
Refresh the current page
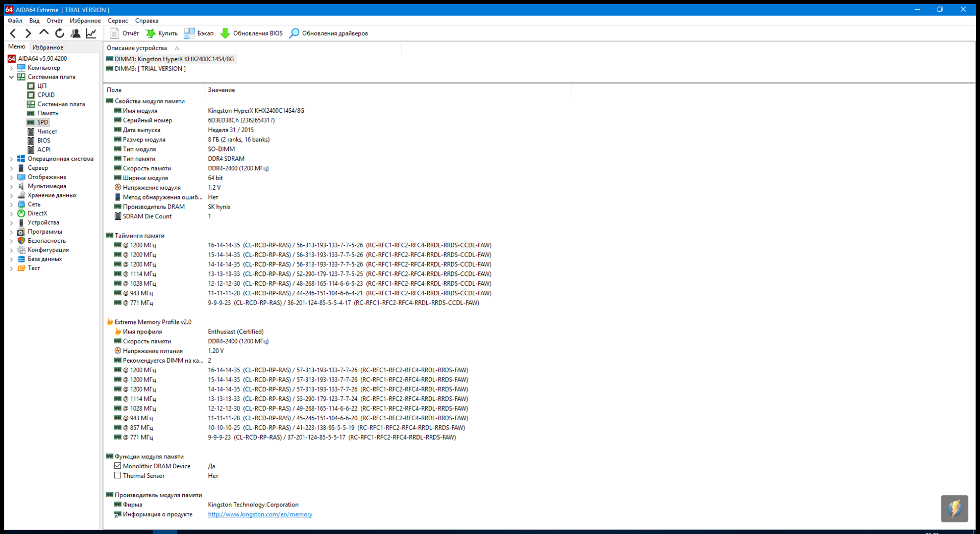pos(60,34)
